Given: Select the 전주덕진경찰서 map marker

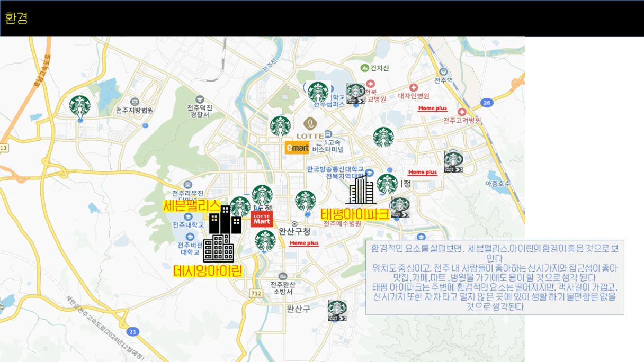Looking at the screenshot, I should pos(200,99).
